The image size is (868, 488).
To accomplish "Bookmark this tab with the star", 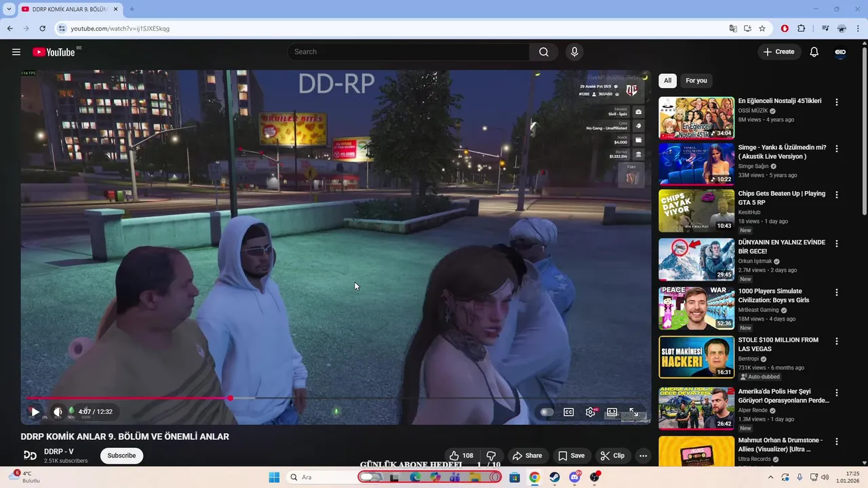I will tap(762, 28).
